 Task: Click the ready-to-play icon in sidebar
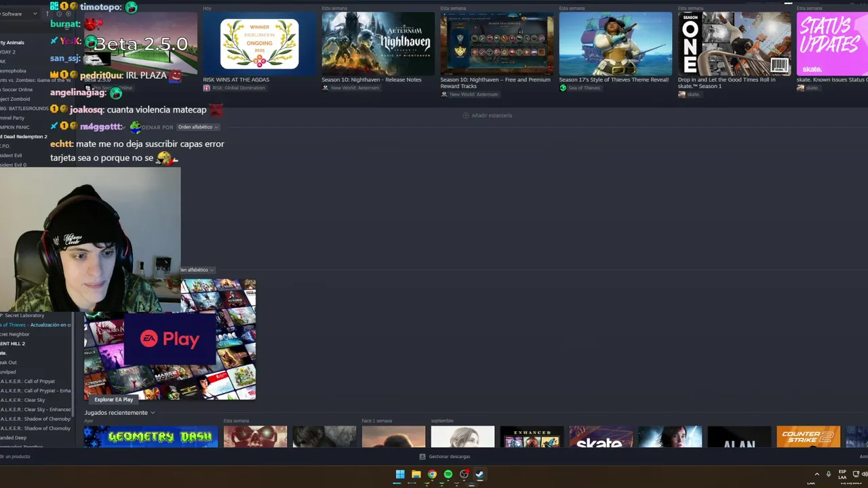(x=68, y=14)
